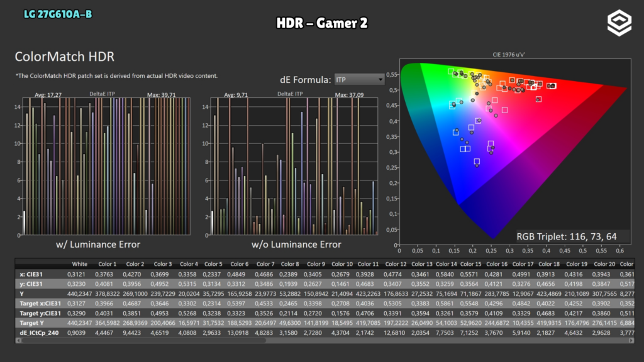Click the 'RGB Triplet: 116, 73, 64' readout
The height and width of the screenshot is (362, 644).
click(x=567, y=236)
